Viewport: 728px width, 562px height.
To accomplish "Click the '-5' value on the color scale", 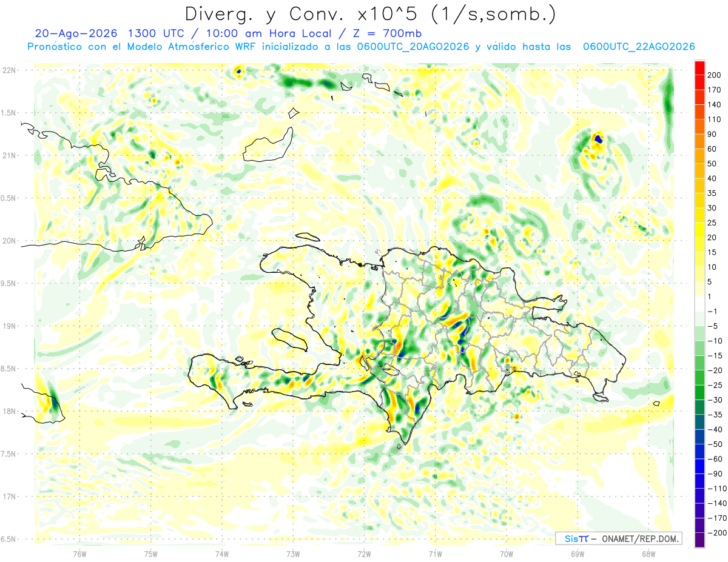I will click(714, 326).
